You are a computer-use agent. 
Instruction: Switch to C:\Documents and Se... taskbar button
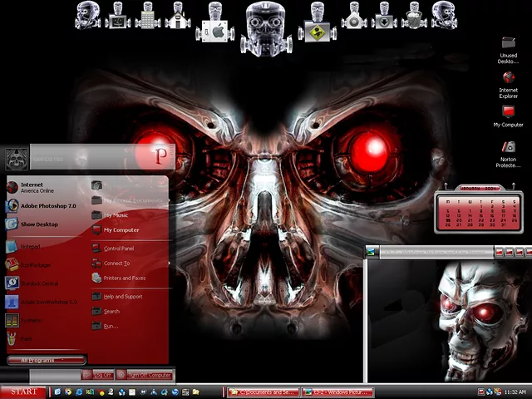coord(264,392)
